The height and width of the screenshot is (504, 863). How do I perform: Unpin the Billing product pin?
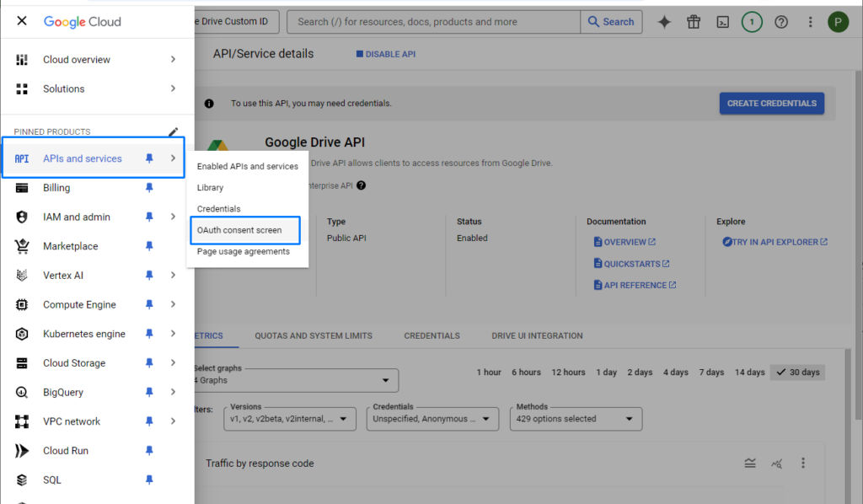[x=149, y=188]
